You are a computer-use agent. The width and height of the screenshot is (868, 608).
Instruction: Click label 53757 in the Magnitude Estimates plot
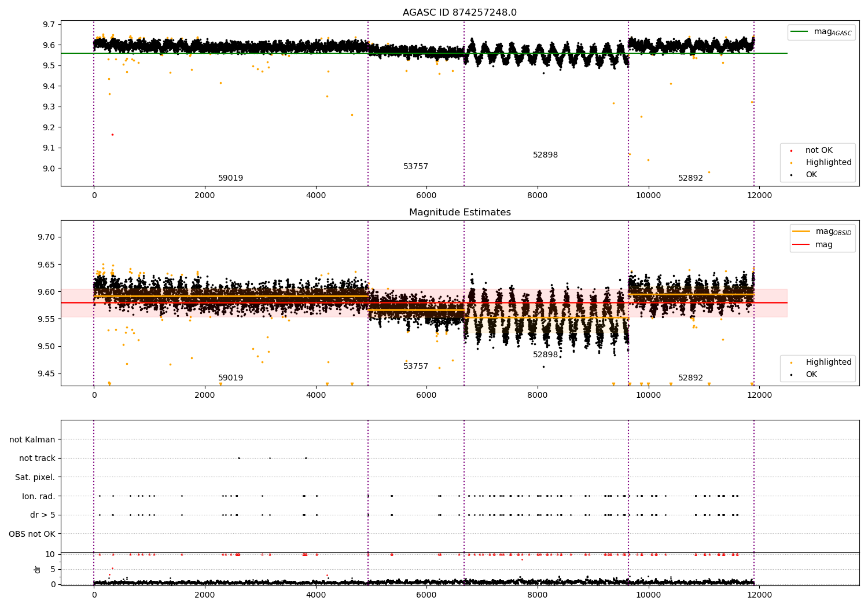point(415,367)
